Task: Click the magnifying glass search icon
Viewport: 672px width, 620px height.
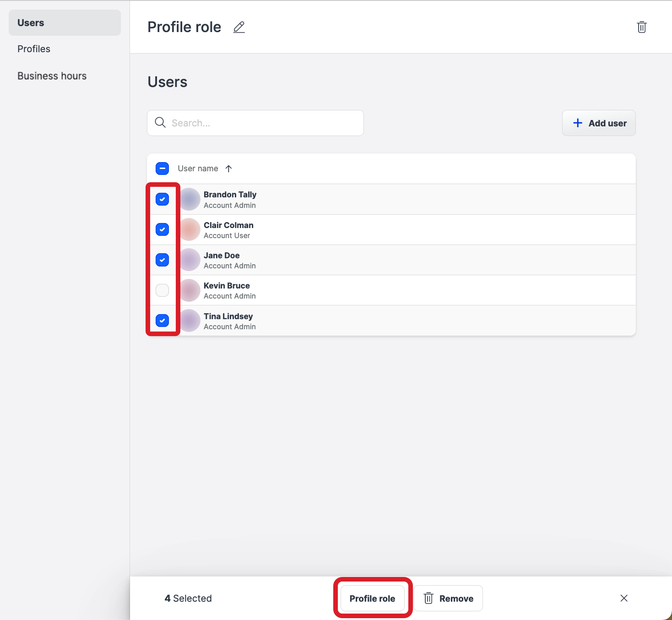Action: [x=160, y=123]
